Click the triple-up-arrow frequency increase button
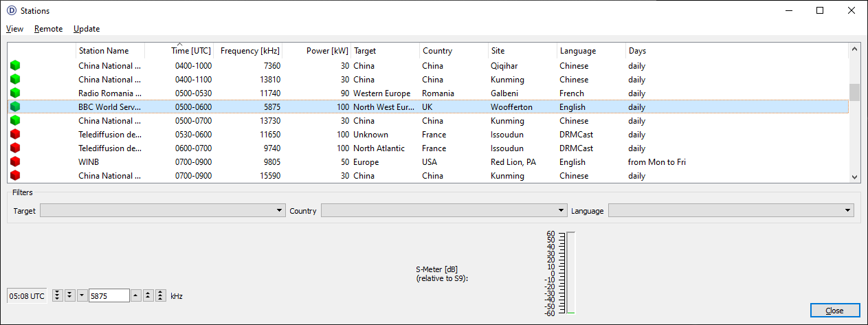Screen dimensions: 868x325 pos(160,295)
